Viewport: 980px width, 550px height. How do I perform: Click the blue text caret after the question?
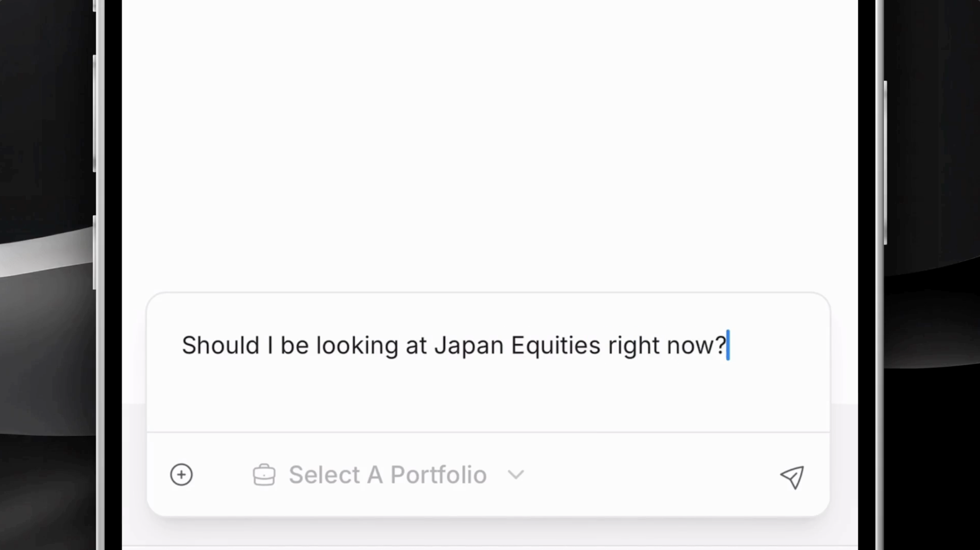click(x=728, y=345)
